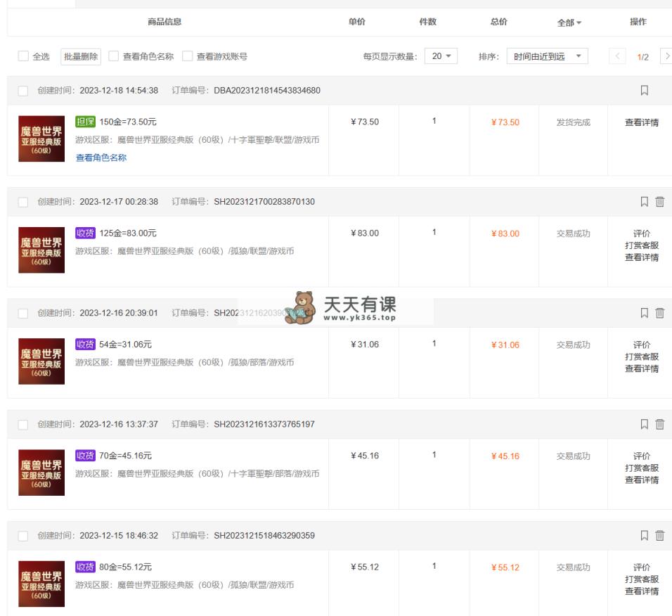Click 评价 for the 125金 order

642,233
